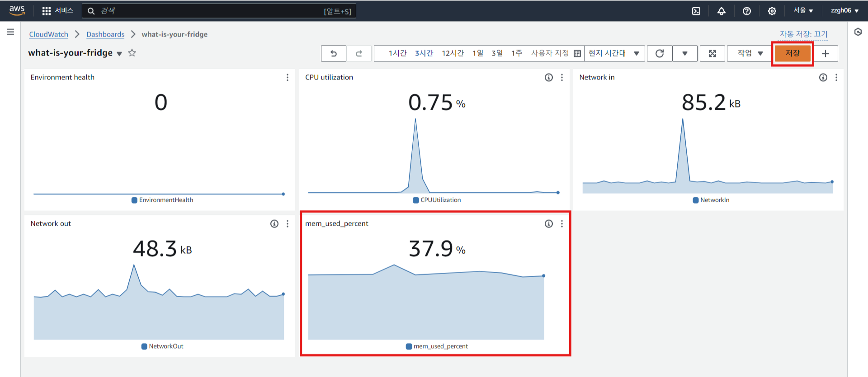Mark dashboard as favorite with star
868x377 pixels.
(x=132, y=53)
